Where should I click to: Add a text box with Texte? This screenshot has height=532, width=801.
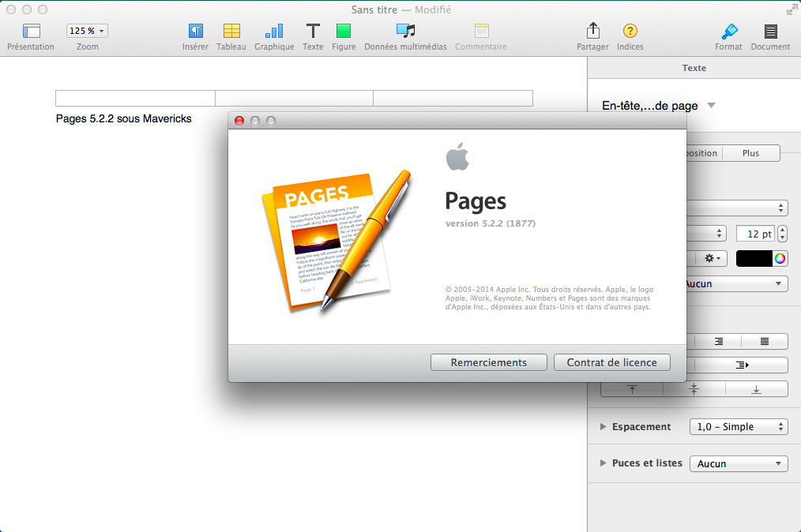313,31
